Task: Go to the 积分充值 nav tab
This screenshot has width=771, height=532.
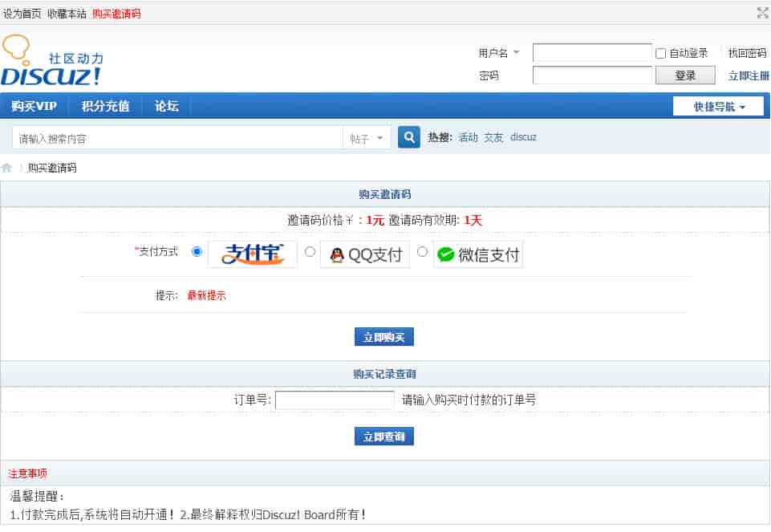Action: point(105,106)
